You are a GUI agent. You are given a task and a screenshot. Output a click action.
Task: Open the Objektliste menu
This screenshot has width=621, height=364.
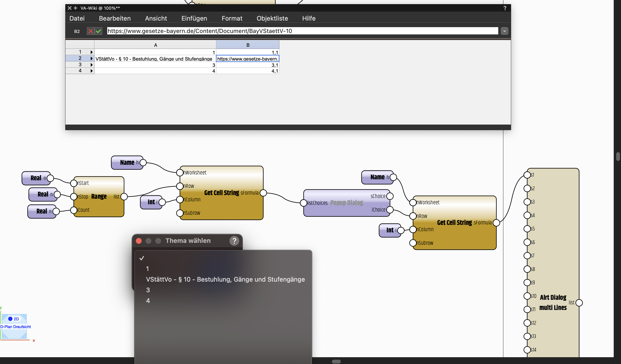(x=272, y=18)
